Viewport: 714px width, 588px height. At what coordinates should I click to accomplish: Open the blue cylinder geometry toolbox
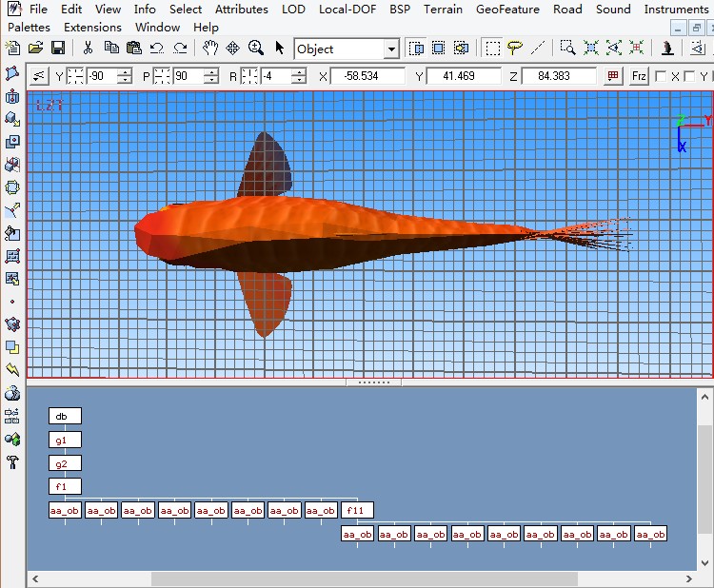pos(12,96)
